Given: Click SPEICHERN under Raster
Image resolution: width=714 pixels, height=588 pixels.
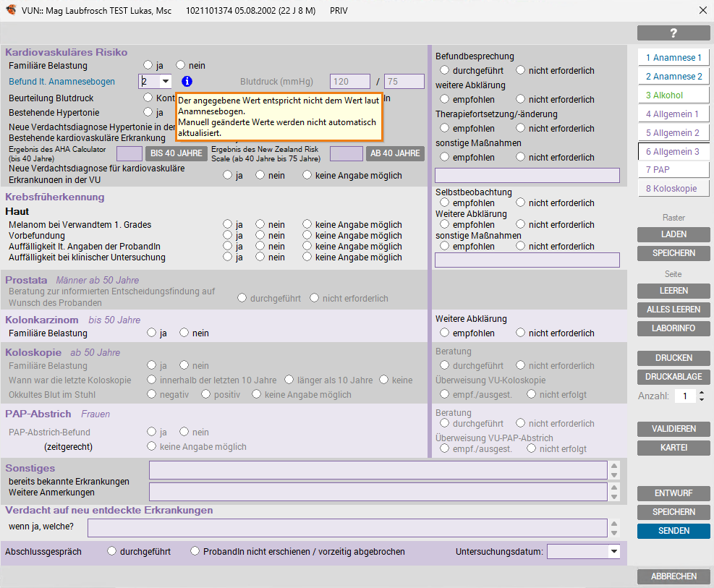Looking at the screenshot, I should (x=673, y=253).
